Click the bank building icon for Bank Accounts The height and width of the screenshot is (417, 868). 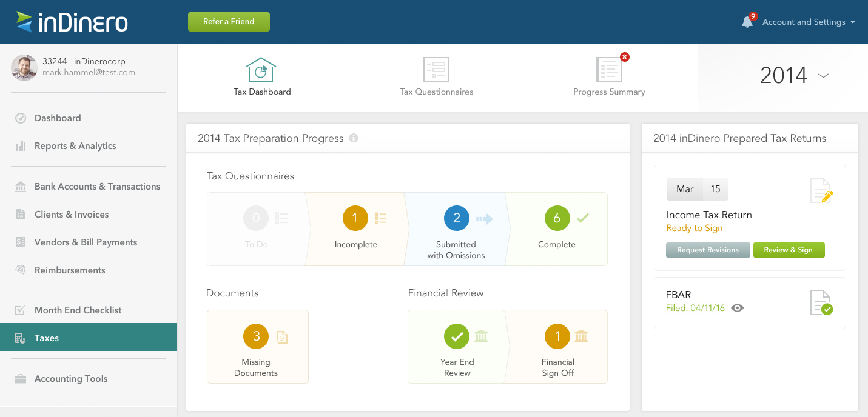(x=21, y=187)
